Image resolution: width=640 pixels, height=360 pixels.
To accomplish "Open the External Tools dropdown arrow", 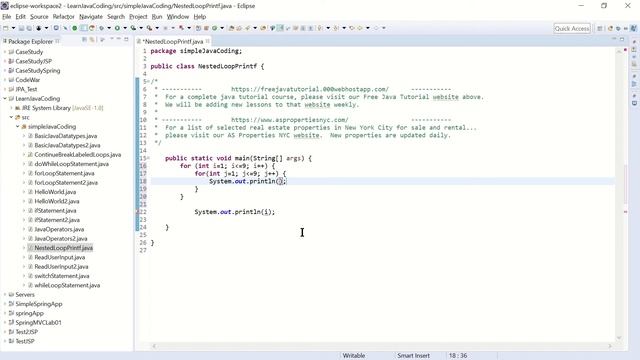I will click(157, 28).
